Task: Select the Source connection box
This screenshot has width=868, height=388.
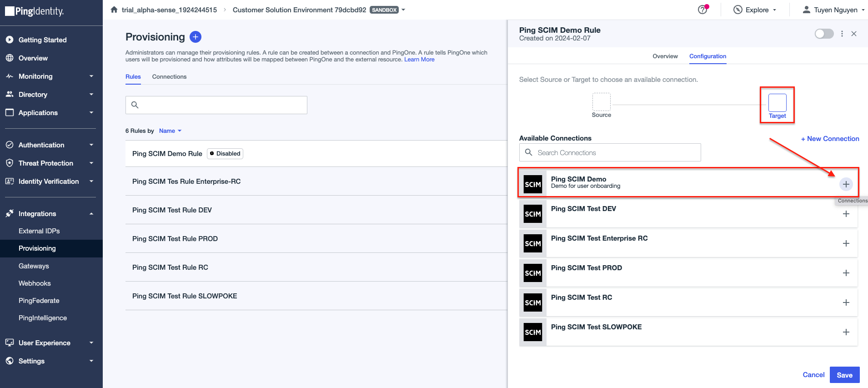Action: (x=601, y=102)
